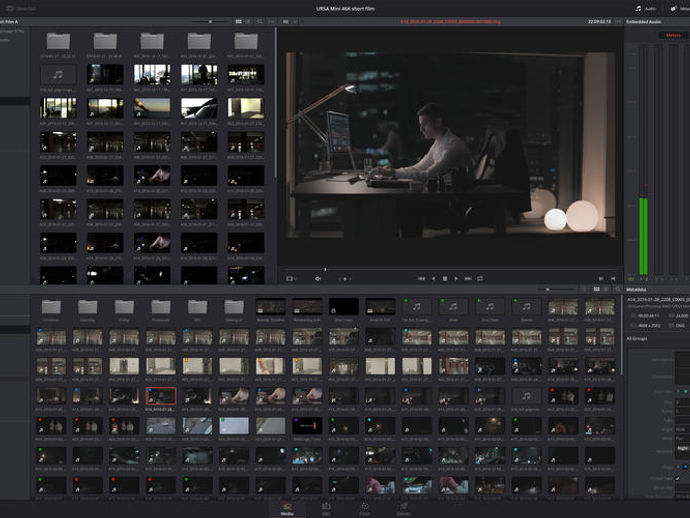This screenshot has height=518, width=690.
Task: Mute viewer audio with speaker icon
Action: click(318, 279)
